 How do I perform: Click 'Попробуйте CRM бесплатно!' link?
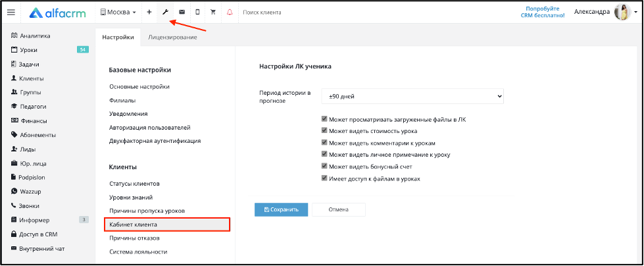[x=545, y=12]
